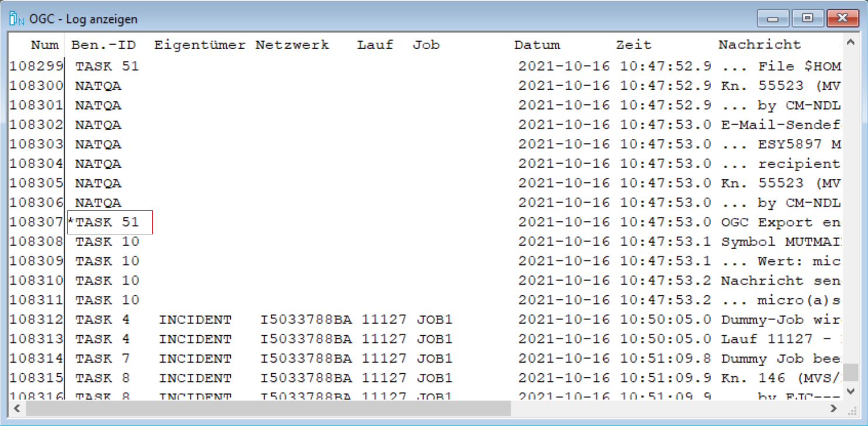
Task: Click INCIDENT owner in row 108312
Action: (x=195, y=320)
